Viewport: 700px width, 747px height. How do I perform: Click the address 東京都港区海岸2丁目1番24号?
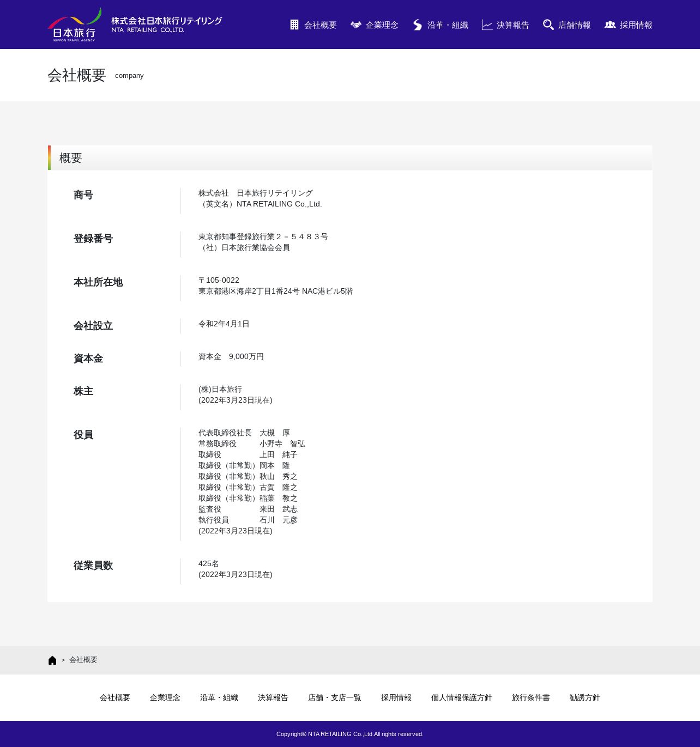point(249,291)
